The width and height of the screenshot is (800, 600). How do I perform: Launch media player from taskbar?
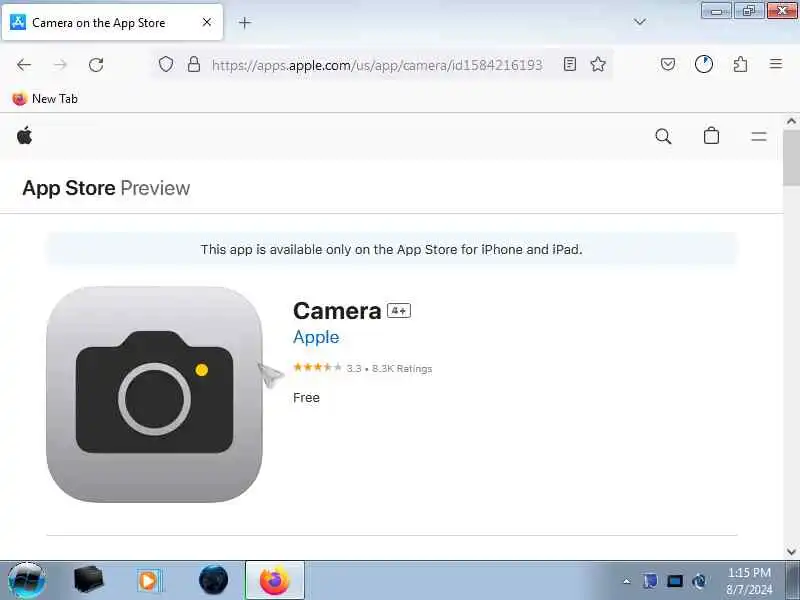click(149, 581)
